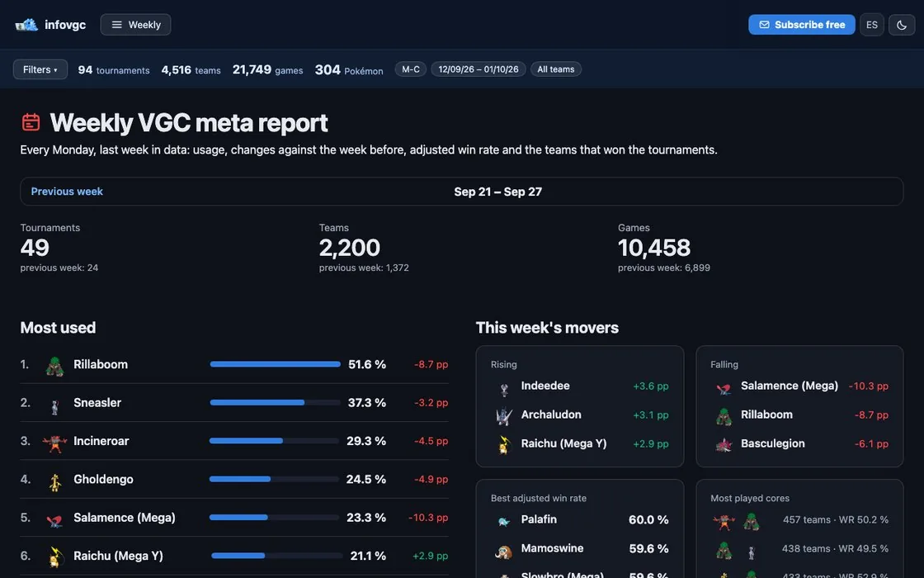This screenshot has width=924, height=578.
Task: Click Incineroar sprite in Most used list
Action: (54, 443)
